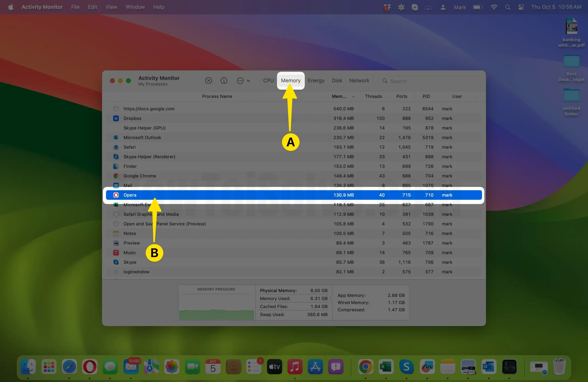Open the Mark user menu
The image size is (588, 382).
(x=460, y=7)
